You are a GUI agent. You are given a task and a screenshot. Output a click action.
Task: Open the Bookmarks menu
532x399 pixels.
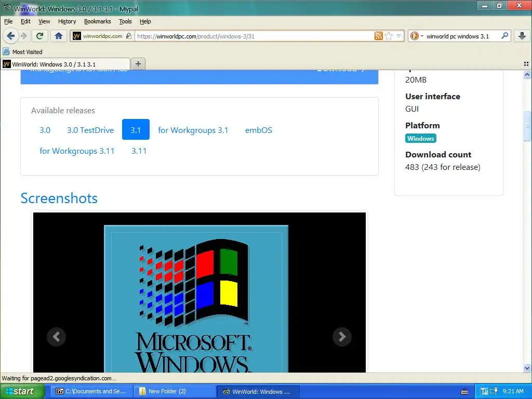click(x=97, y=21)
